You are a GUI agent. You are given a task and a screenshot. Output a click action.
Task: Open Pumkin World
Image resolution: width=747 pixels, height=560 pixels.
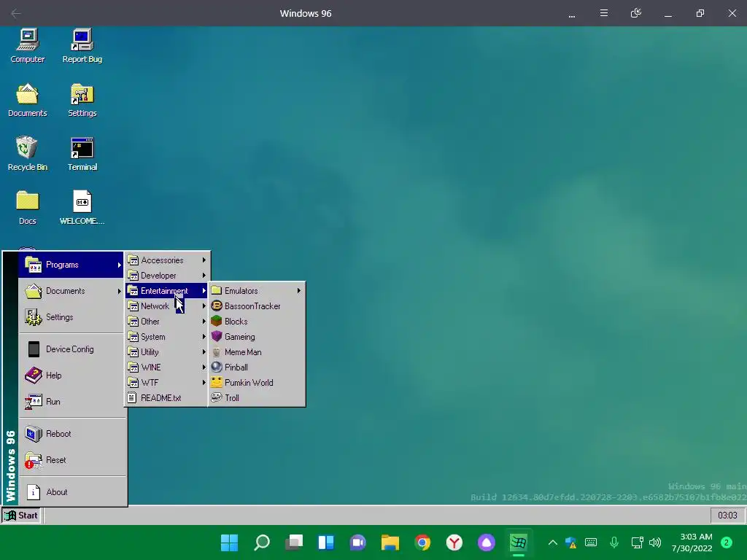(x=256, y=382)
